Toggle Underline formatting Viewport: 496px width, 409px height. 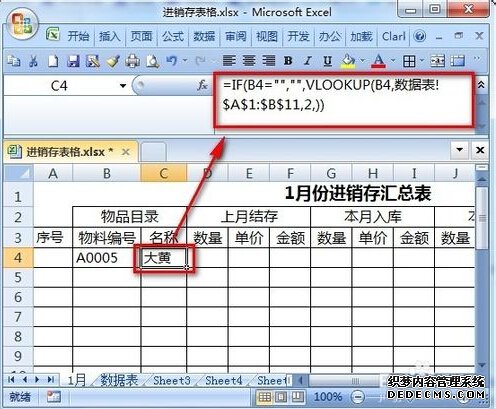327,61
